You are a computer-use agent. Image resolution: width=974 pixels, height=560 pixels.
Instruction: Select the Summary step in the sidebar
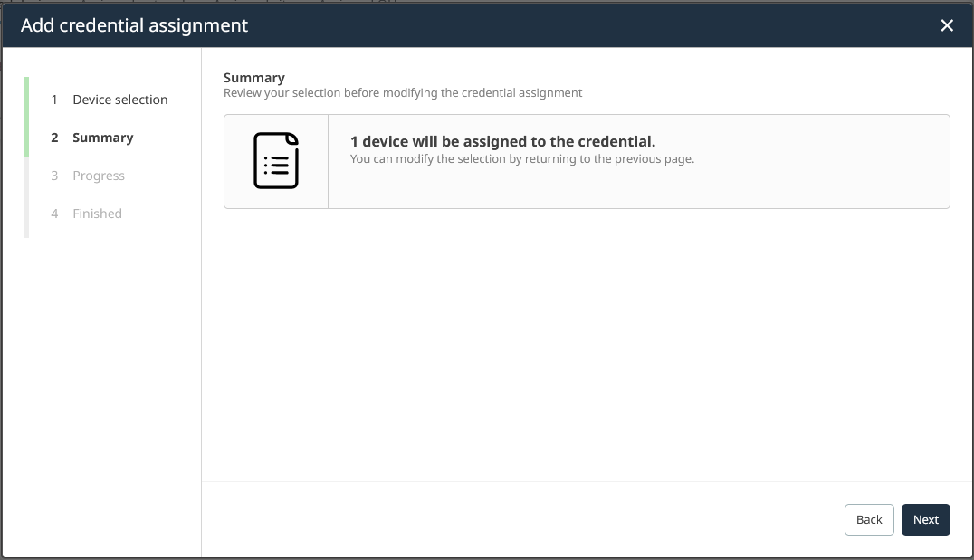[102, 138]
